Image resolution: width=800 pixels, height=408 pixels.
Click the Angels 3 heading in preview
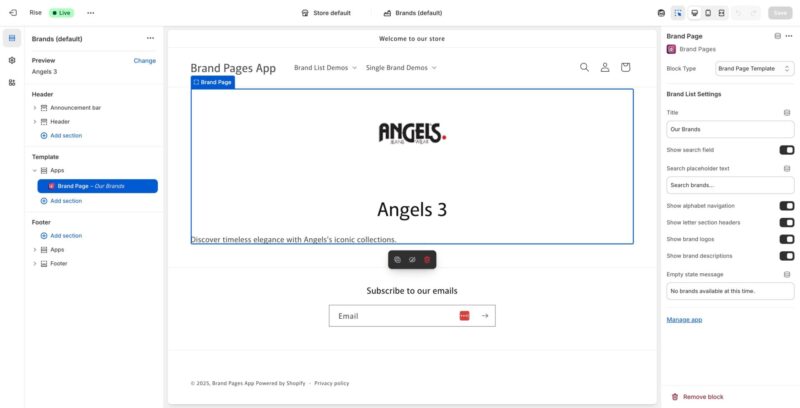(x=412, y=210)
